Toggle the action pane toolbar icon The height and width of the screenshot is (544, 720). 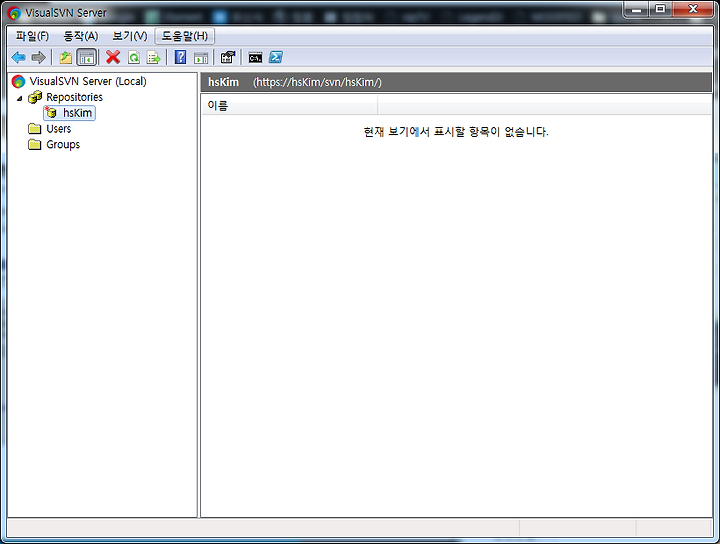(x=201, y=57)
